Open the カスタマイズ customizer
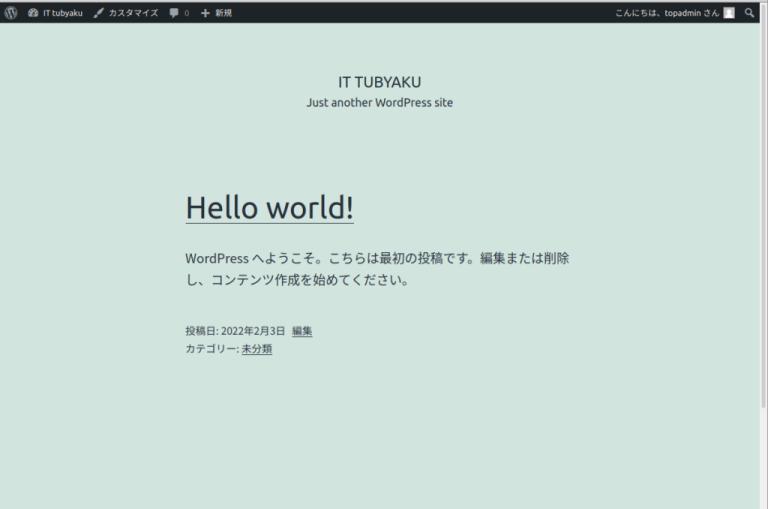 [126, 13]
